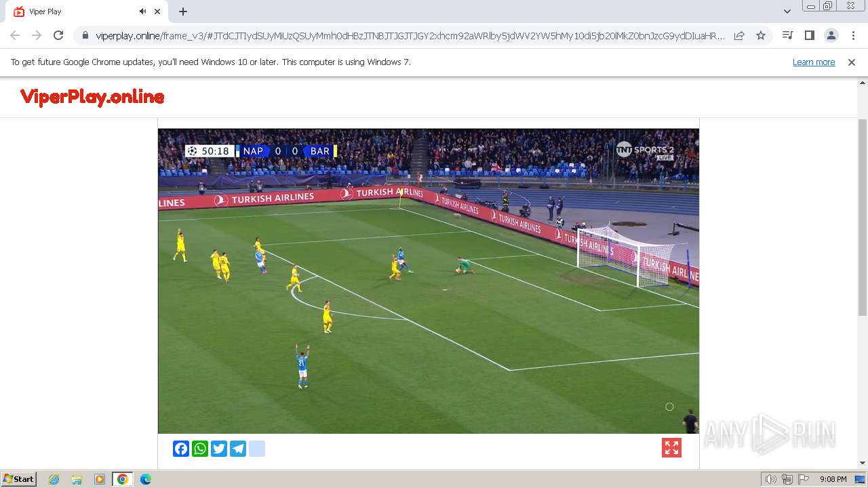
Task: Close the Viper Play browser tab
Action: [157, 12]
